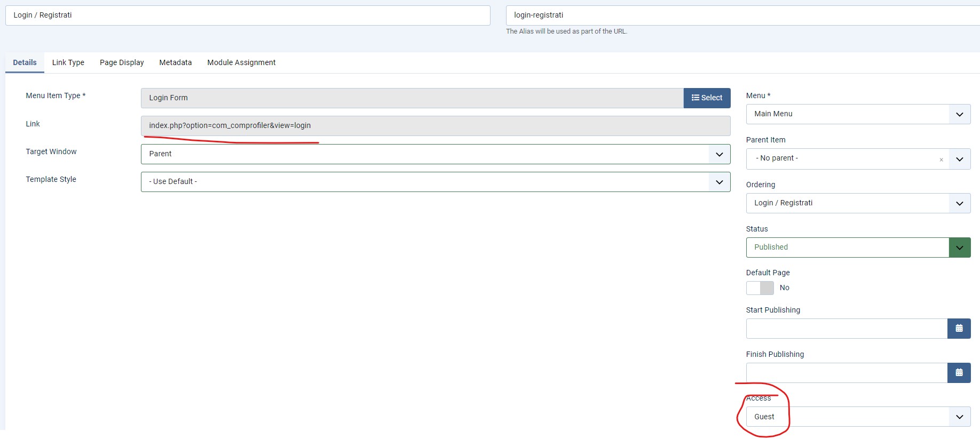Click the Select menu item type button
Viewport: 980px width, 439px height.
coord(707,98)
